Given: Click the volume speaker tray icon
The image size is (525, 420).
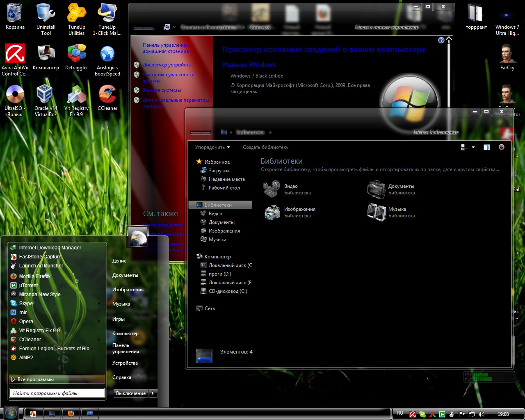Looking at the screenshot, I should pyautogui.click(x=482, y=414).
